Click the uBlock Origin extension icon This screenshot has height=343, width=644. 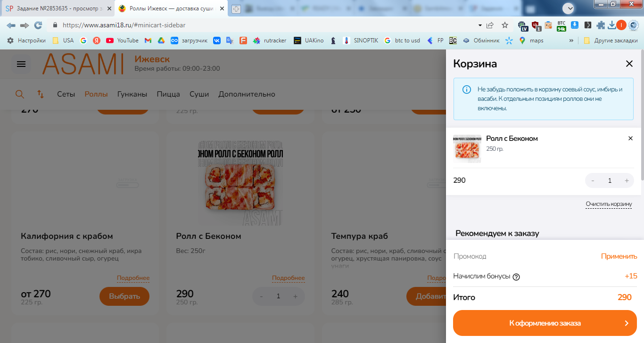536,25
